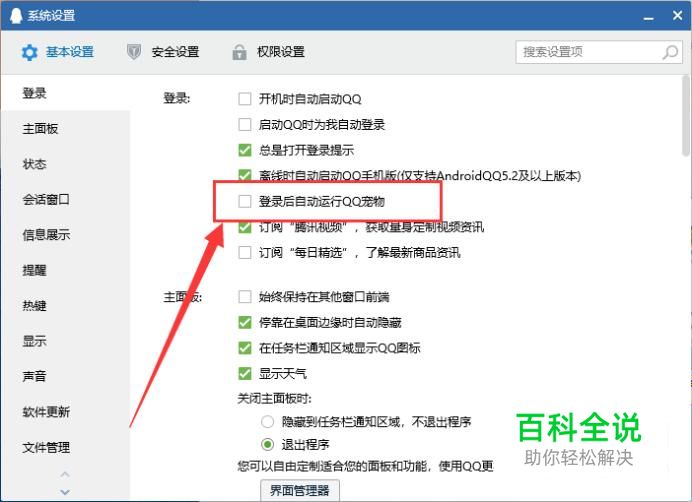Click the 界面管理器 button
Image resolution: width=692 pixels, height=502 pixels.
[x=300, y=490]
